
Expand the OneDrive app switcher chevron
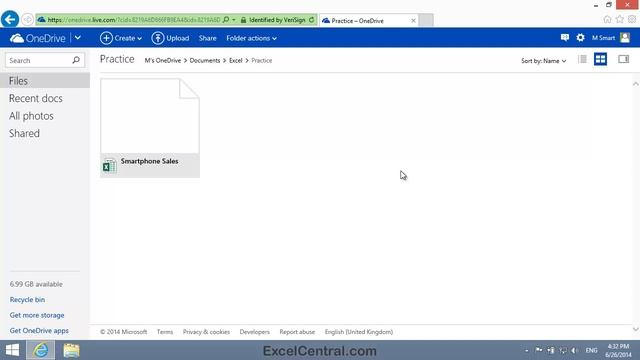click(x=78, y=38)
